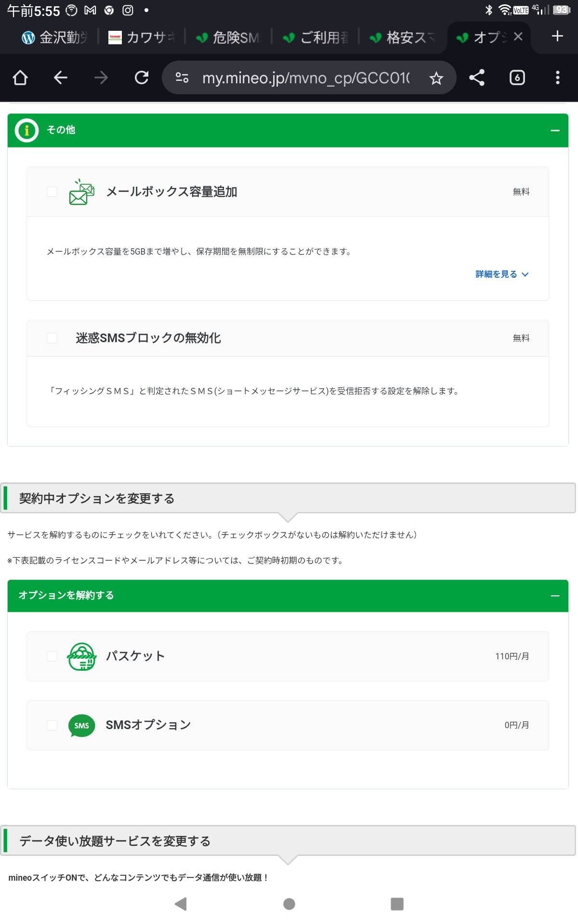Open a new tab with plus icon
Image resolution: width=578 pixels, height=924 pixels.
(x=557, y=36)
